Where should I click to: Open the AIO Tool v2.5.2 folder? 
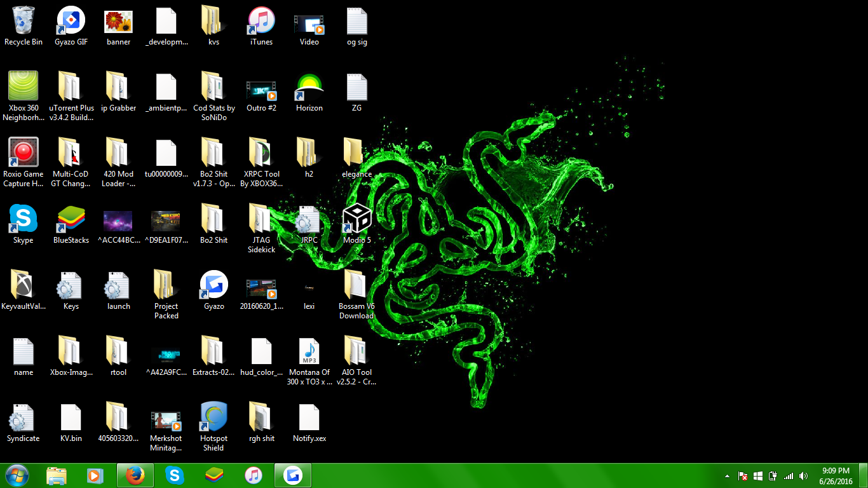point(356,361)
